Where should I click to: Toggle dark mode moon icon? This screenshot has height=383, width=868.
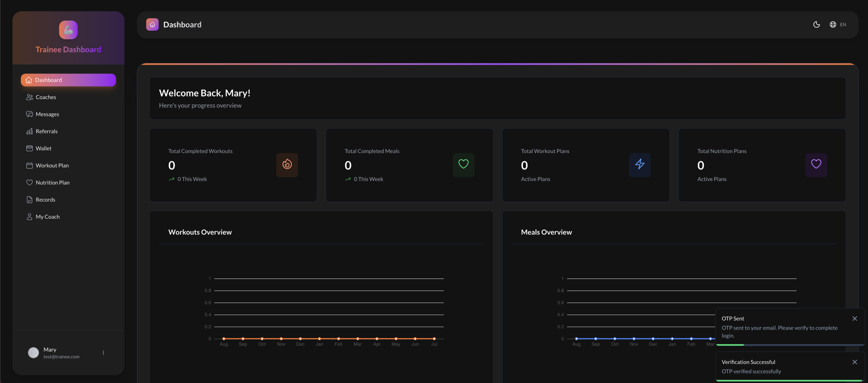(816, 25)
